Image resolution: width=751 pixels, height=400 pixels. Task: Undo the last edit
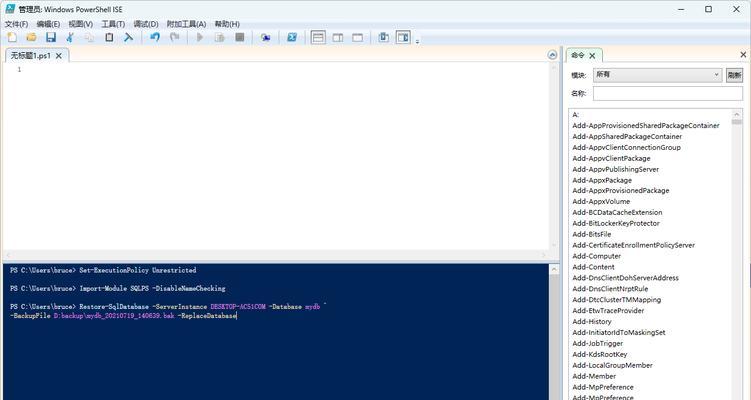click(x=155, y=37)
